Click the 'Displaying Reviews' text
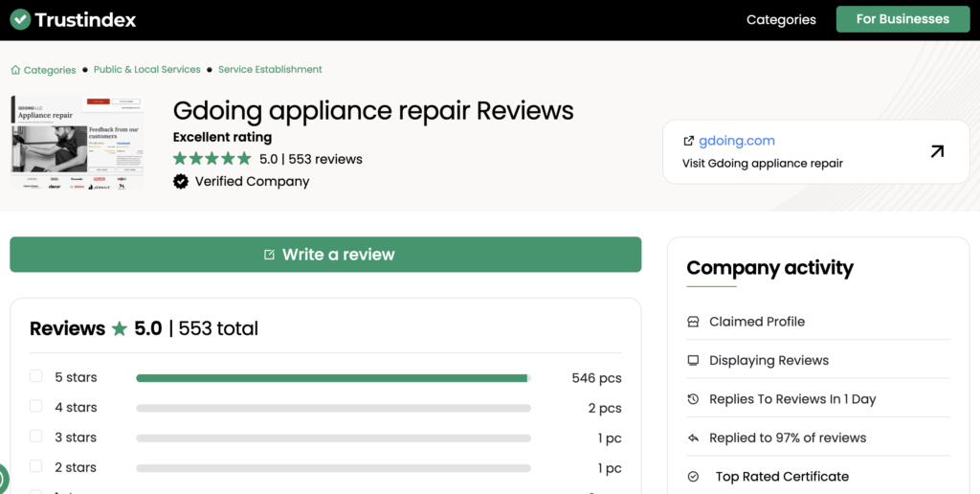The width and height of the screenshot is (980, 494). [x=768, y=360]
